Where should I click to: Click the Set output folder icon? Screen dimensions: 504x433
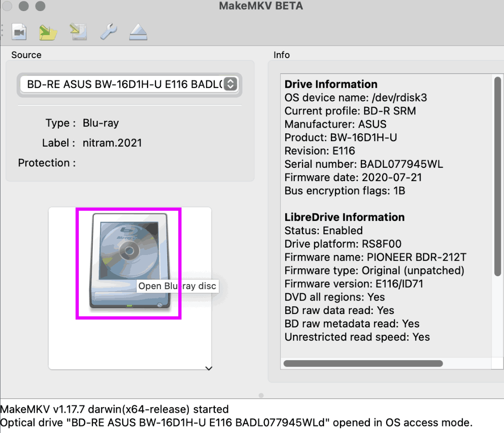[x=48, y=32]
